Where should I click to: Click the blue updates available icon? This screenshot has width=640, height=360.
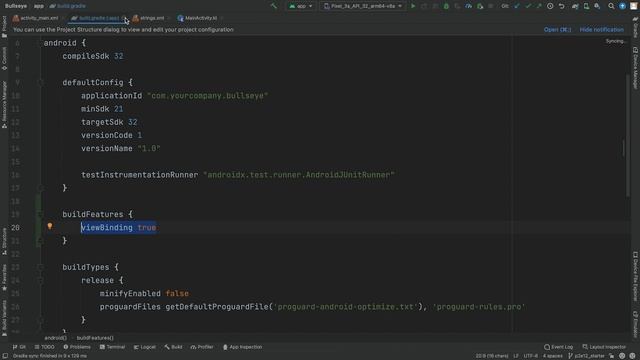(622, 6)
